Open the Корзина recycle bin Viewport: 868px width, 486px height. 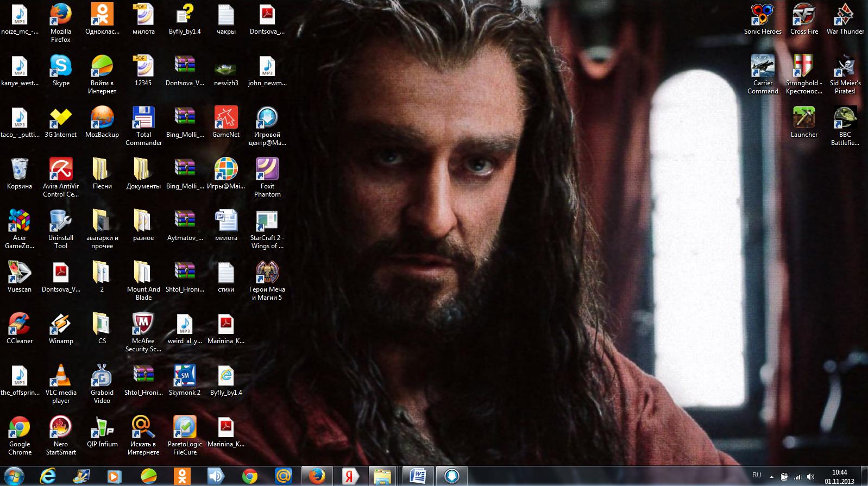click(x=20, y=174)
